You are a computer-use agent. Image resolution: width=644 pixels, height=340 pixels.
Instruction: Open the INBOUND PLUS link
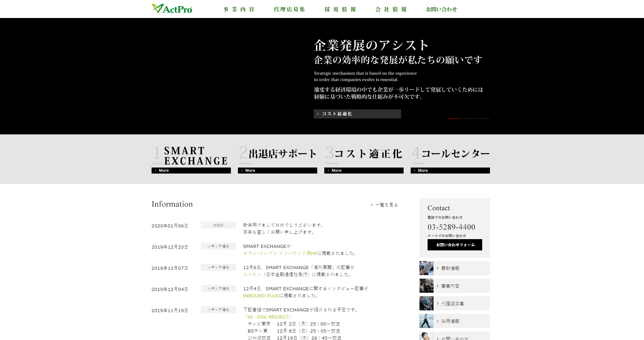pyautogui.click(x=260, y=296)
